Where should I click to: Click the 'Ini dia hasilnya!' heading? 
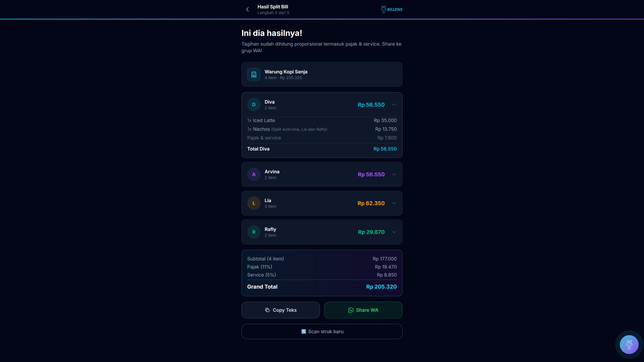pyautogui.click(x=272, y=33)
